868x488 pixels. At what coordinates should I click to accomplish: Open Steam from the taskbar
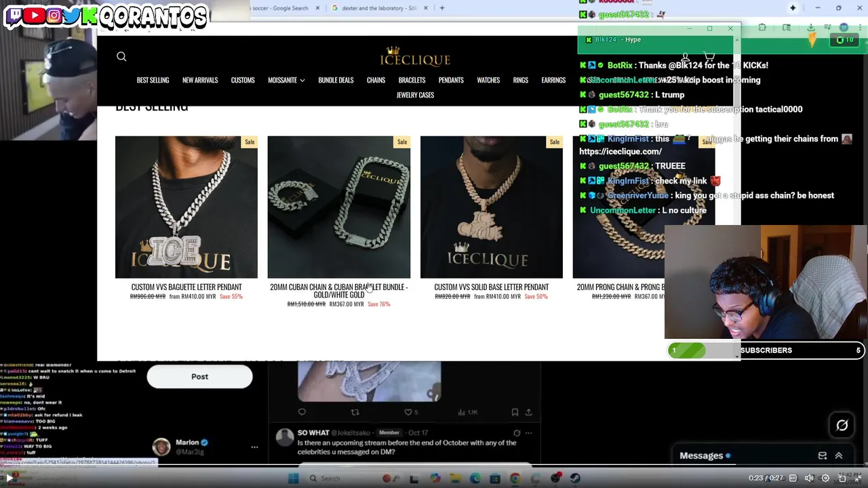click(x=575, y=479)
